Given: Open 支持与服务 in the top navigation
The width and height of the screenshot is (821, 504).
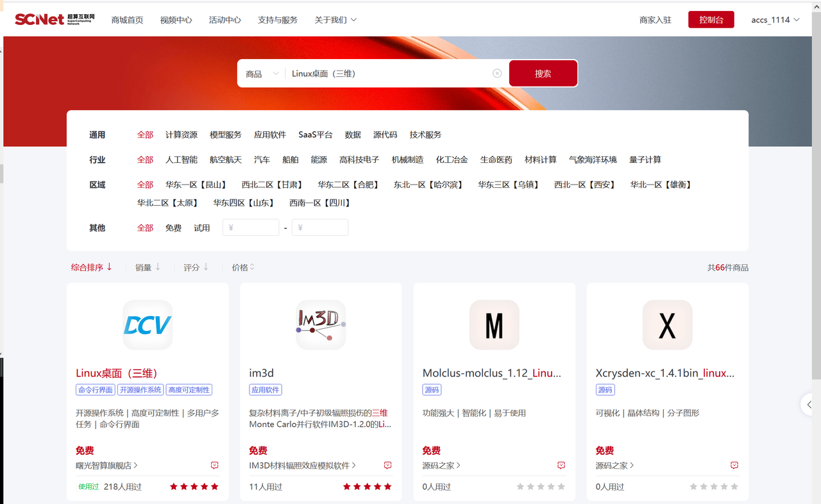Looking at the screenshot, I should click(278, 20).
